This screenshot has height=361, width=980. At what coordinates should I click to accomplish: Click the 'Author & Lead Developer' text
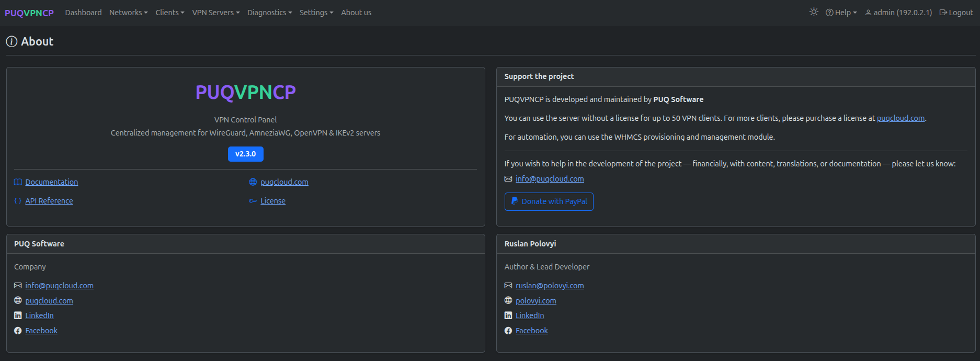tap(547, 267)
